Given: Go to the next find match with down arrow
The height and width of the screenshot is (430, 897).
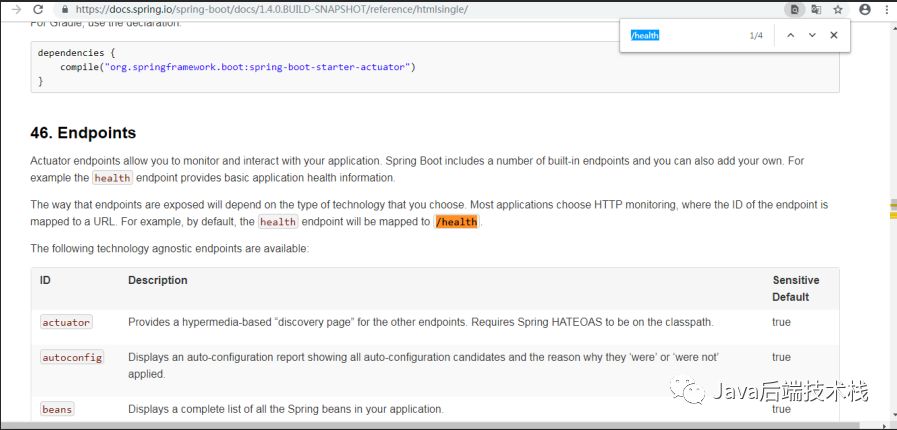Looking at the screenshot, I should (812, 35).
